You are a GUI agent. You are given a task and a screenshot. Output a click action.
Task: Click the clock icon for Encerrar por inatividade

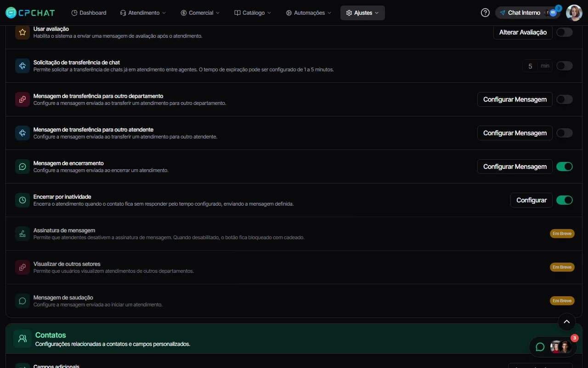[23, 200]
